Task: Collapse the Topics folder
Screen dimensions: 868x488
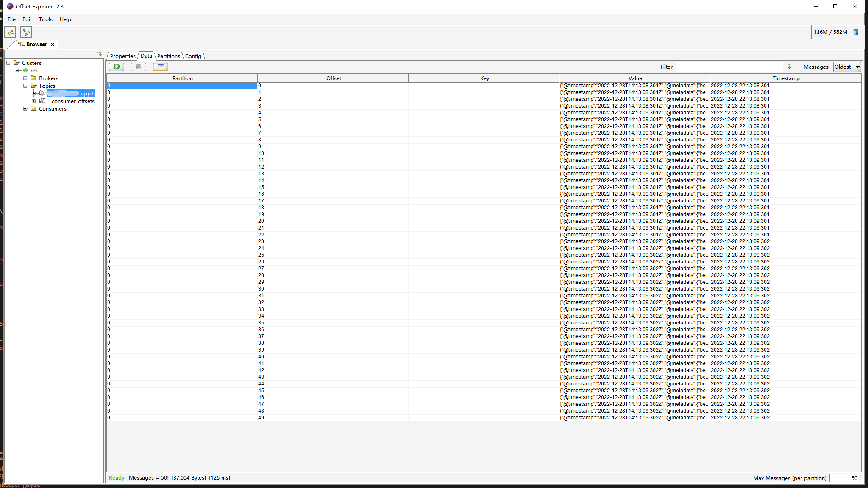Action: point(25,86)
